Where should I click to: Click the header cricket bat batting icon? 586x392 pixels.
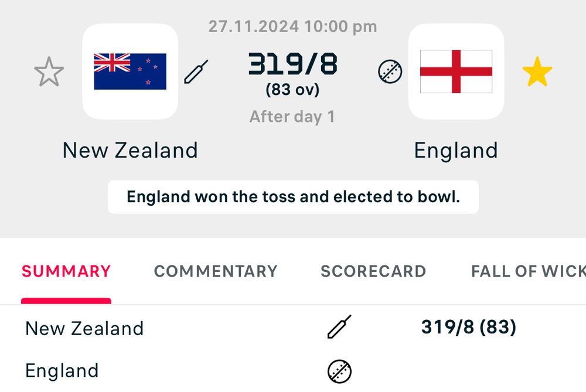196,71
